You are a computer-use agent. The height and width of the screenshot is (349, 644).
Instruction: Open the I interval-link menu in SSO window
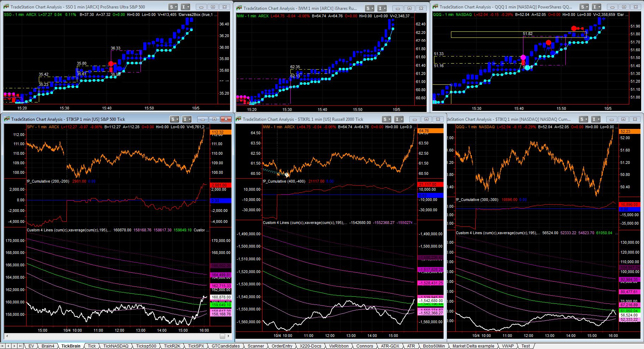pyautogui.click(x=186, y=7)
